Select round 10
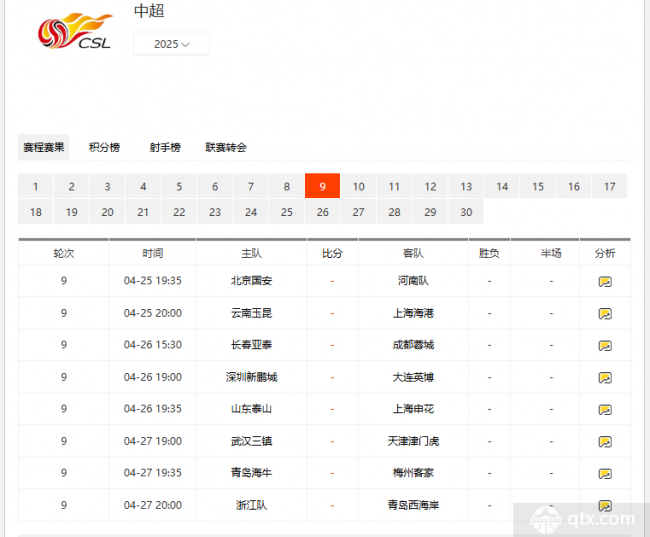The width and height of the screenshot is (650, 537). pyautogui.click(x=359, y=186)
